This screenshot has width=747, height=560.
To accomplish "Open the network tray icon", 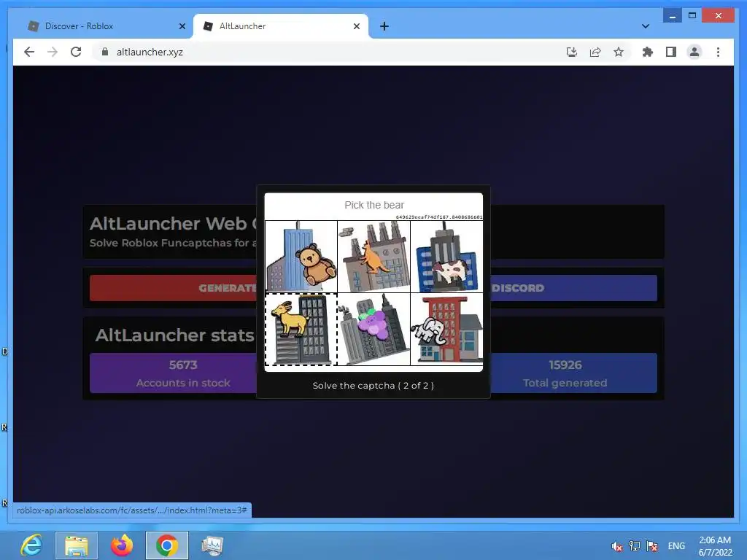I will (x=635, y=546).
